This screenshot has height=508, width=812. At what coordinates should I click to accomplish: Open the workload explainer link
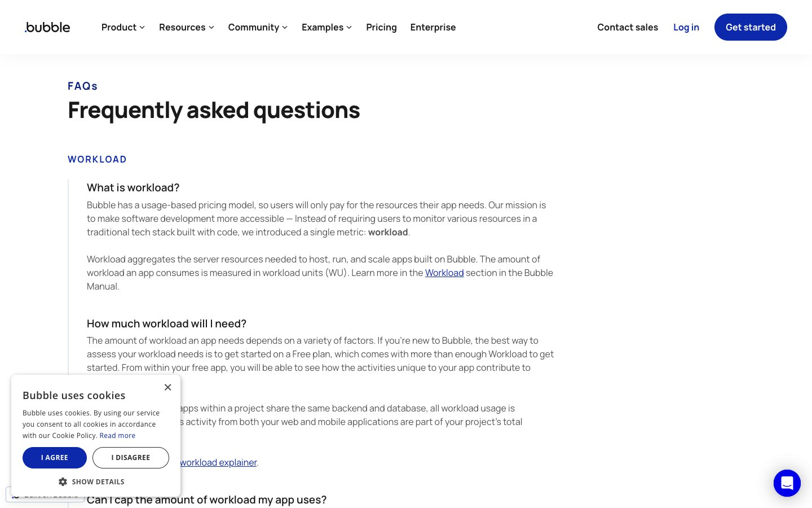(218, 462)
